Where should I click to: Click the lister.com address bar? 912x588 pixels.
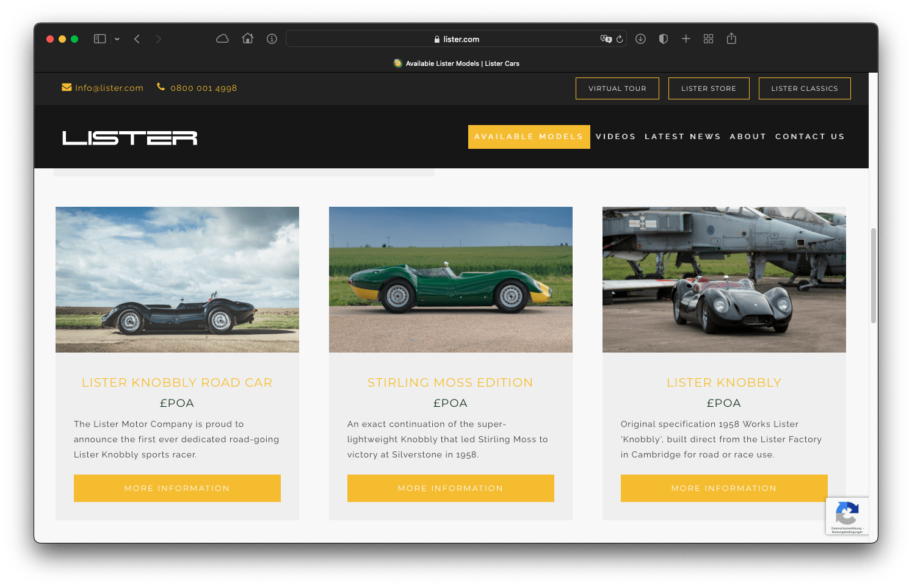point(456,39)
